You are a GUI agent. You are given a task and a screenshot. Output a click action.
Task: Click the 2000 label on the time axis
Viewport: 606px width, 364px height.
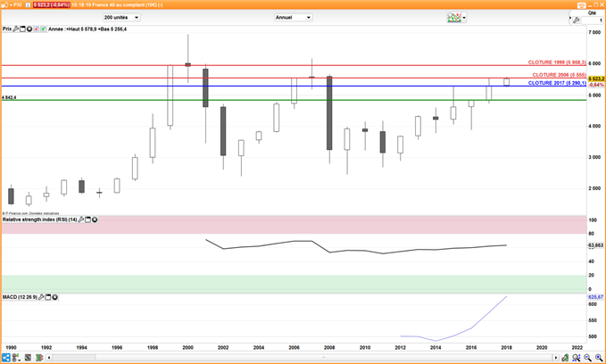187,347
